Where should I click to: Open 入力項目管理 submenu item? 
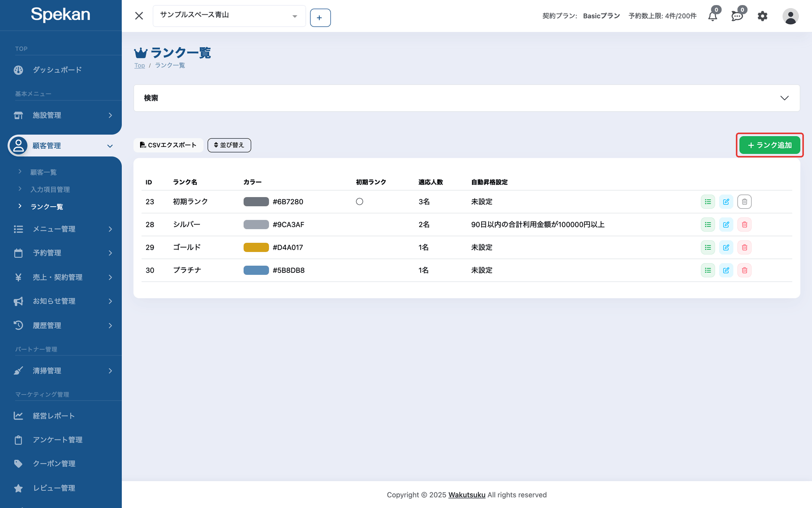(50, 189)
